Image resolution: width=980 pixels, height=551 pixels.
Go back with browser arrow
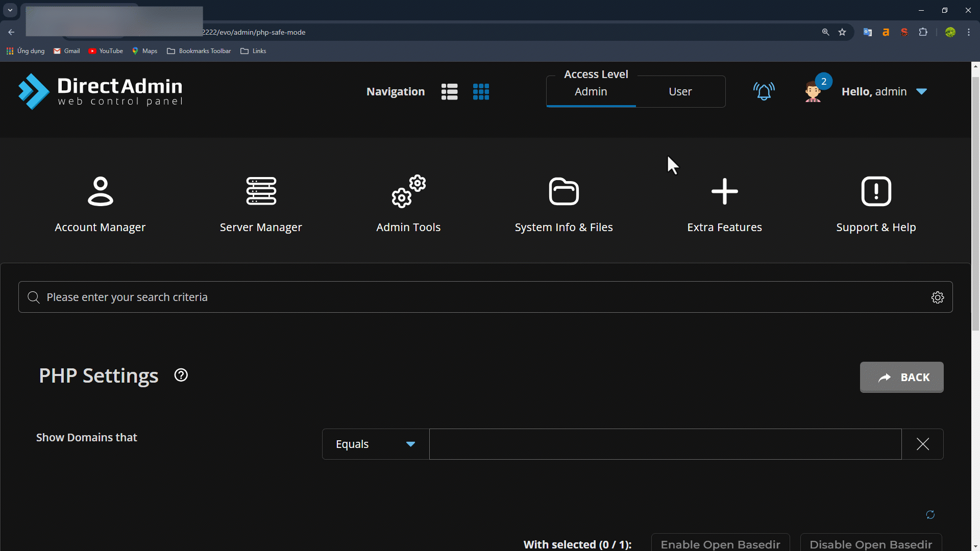pos(11,32)
